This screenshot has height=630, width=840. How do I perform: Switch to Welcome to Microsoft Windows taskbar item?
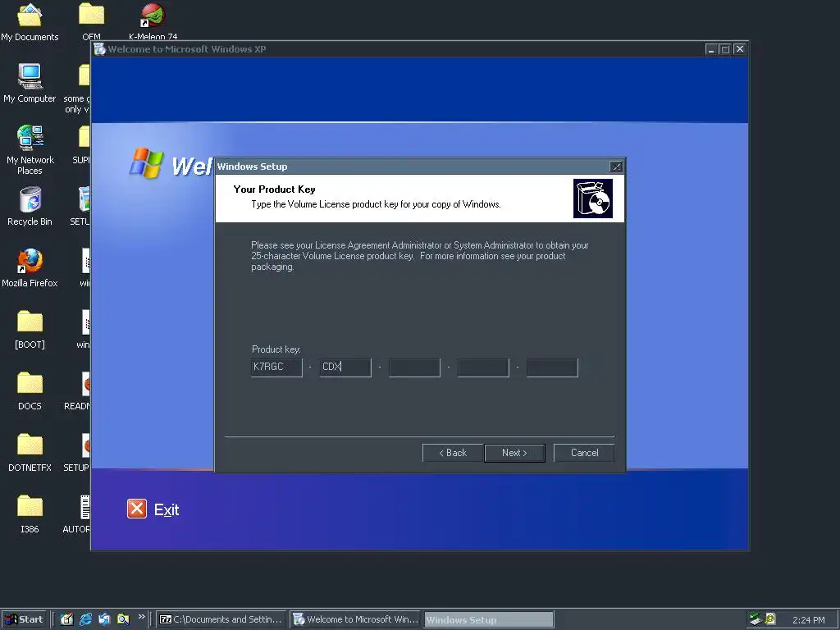click(x=356, y=619)
